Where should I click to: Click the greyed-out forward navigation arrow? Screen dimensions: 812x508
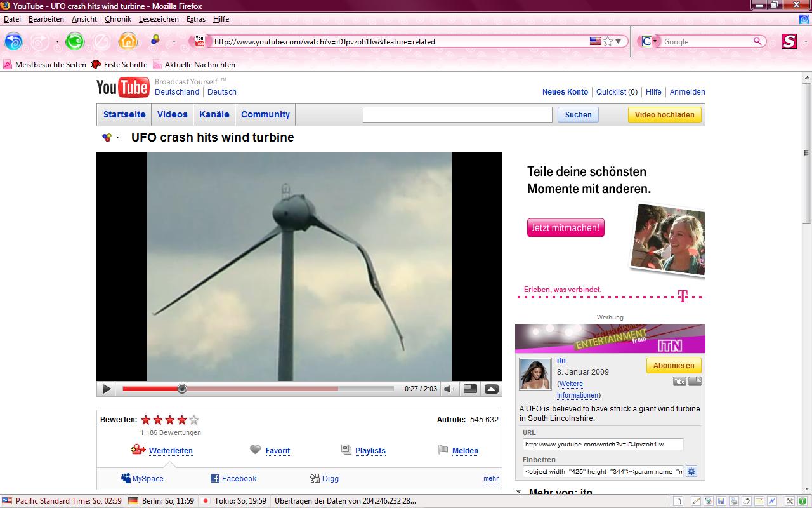pos(40,42)
